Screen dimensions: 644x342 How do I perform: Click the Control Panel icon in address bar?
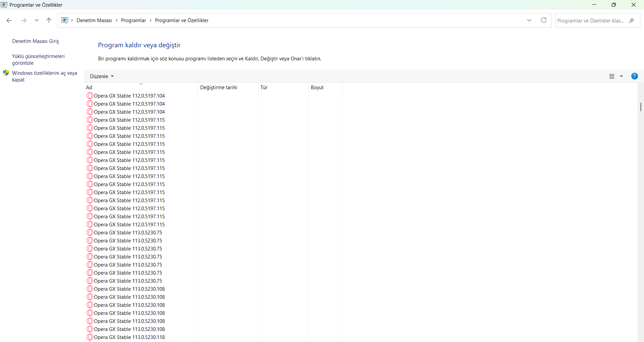[65, 20]
